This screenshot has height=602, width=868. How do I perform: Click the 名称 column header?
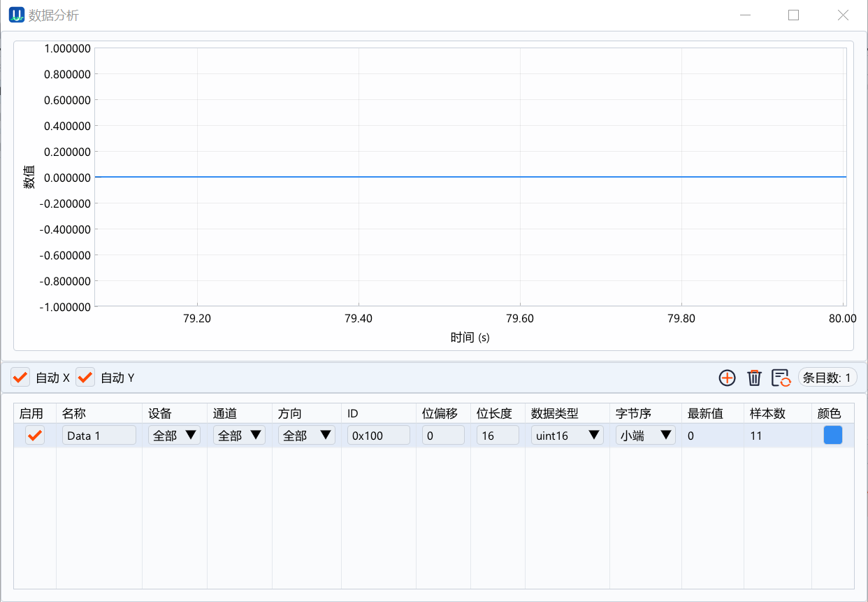99,413
